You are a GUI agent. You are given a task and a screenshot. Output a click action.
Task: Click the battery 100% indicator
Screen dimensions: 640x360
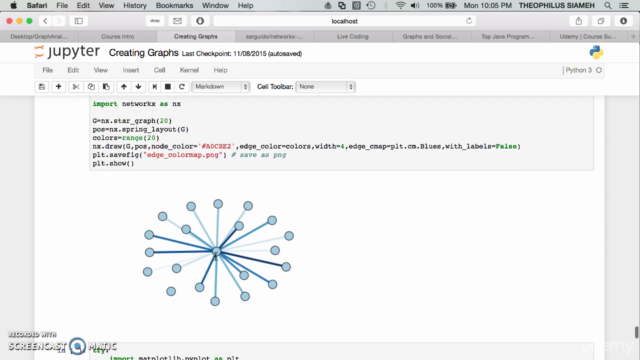point(441,5)
